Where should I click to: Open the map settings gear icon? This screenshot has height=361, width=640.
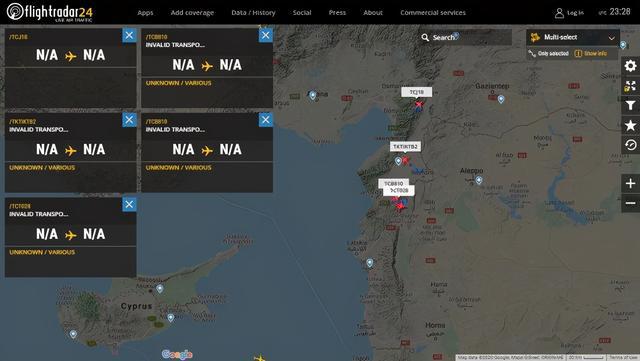[x=631, y=66]
